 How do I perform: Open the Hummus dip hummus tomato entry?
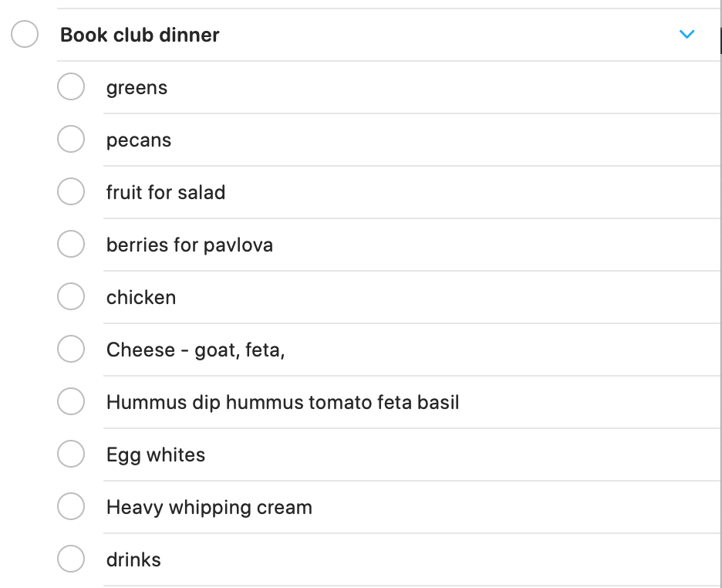point(282,403)
